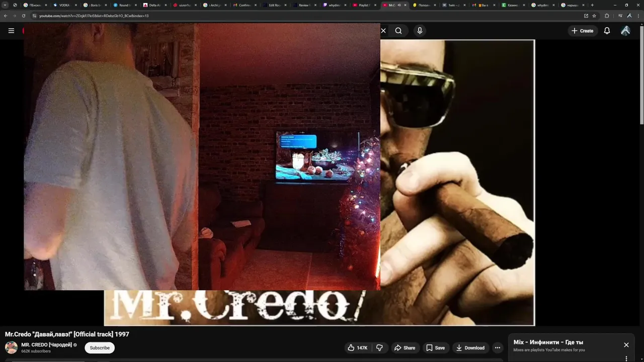This screenshot has height=362, width=644.
Task: Open the YouTube hamburger guide menu
Action: (11, 31)
